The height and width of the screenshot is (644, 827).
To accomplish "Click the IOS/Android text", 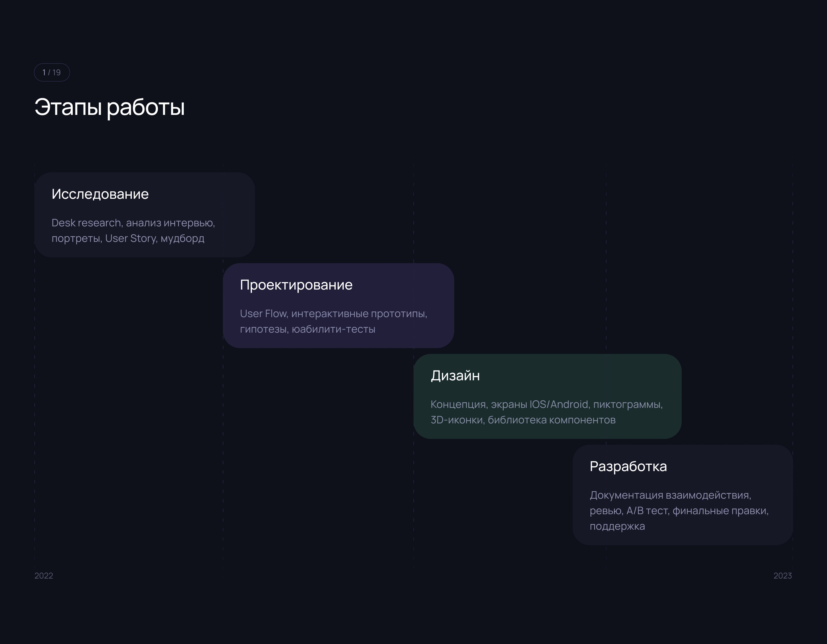I will pyautogui.click(x=559, y=404).
